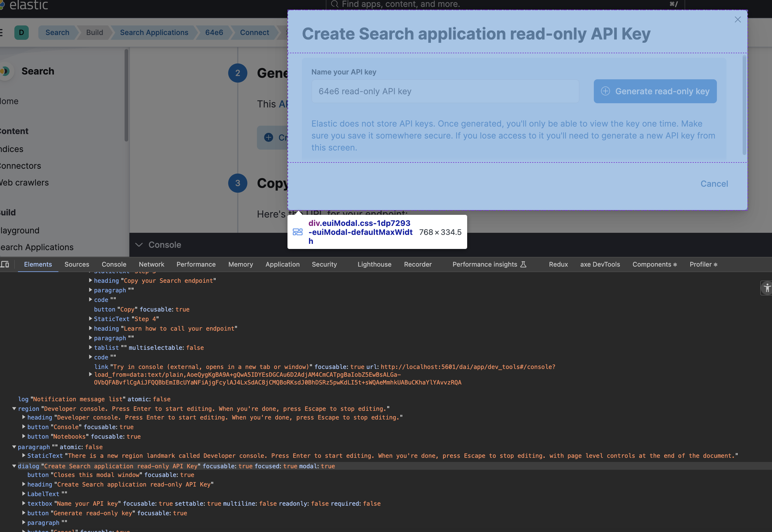Switch to the Redux tab
The width and height of the screenshot is (772, 532).
click(558, 264)
